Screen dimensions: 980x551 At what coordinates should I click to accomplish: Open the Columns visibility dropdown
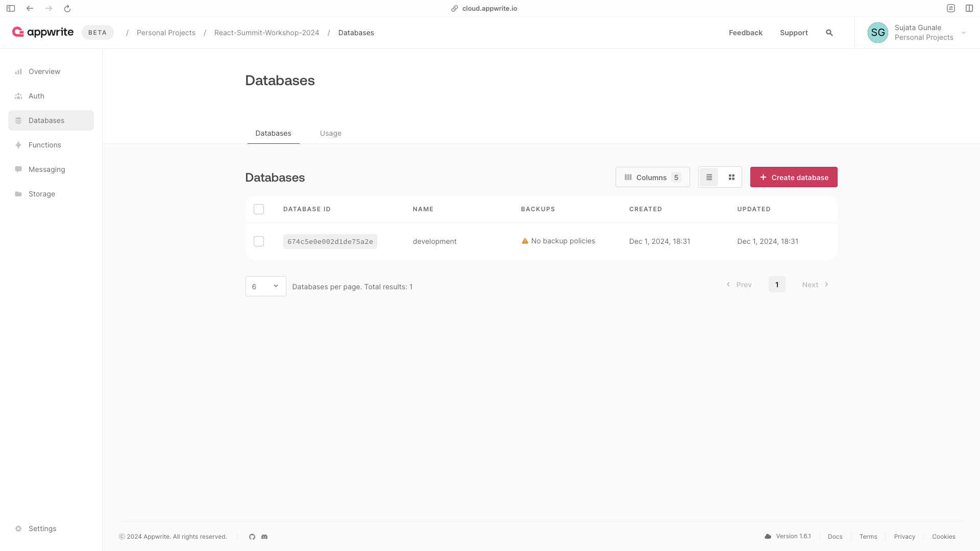pos(652,177)
